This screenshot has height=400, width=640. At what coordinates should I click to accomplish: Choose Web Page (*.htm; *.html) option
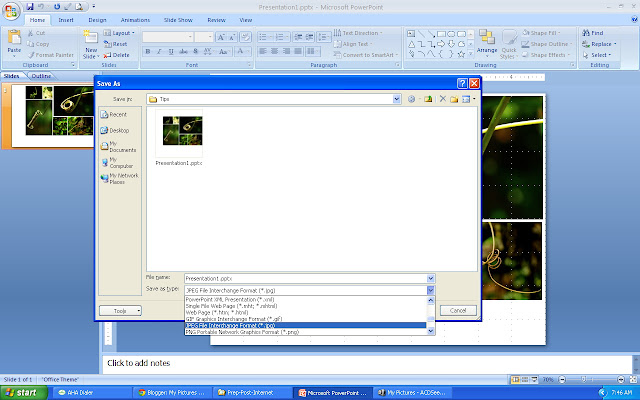pos(305,313)
